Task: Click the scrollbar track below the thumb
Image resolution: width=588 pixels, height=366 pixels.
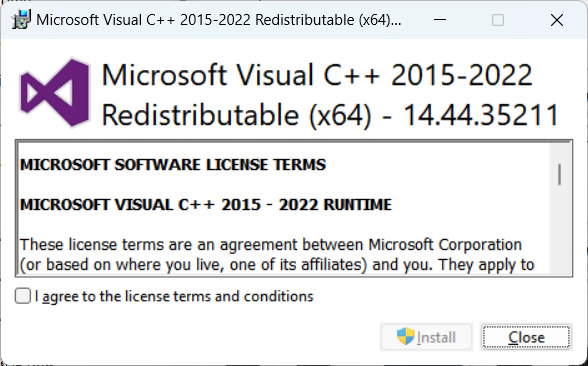Action: tap(559, 230)
